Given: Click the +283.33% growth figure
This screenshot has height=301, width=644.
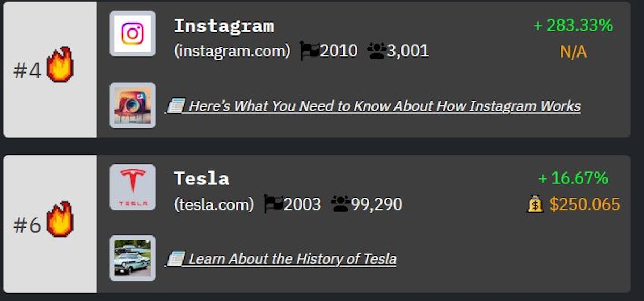Looking at the screenshot, I should pyautogui.click(x=573, y=25).
